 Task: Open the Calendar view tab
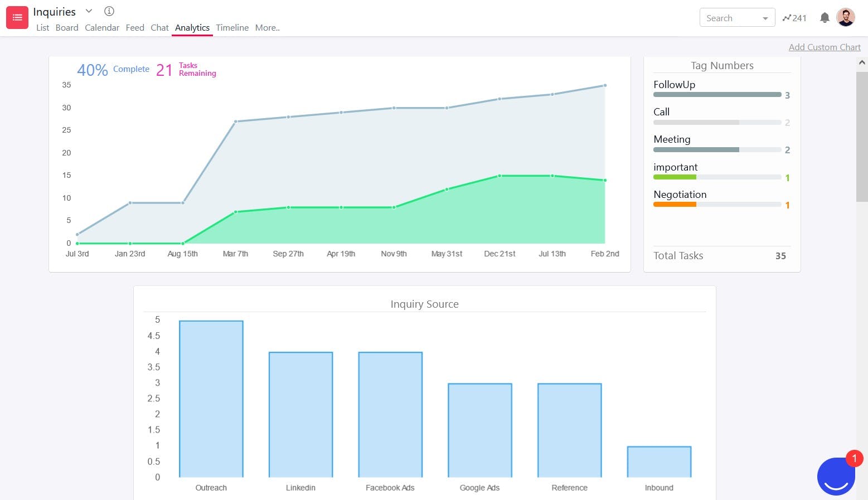point(102,27)
